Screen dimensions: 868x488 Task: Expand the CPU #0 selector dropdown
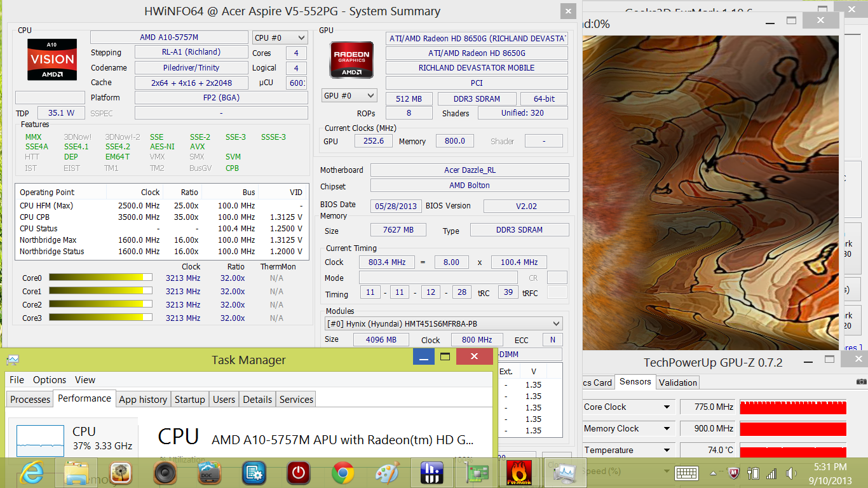pyautogui.click(x=280, y=37)
